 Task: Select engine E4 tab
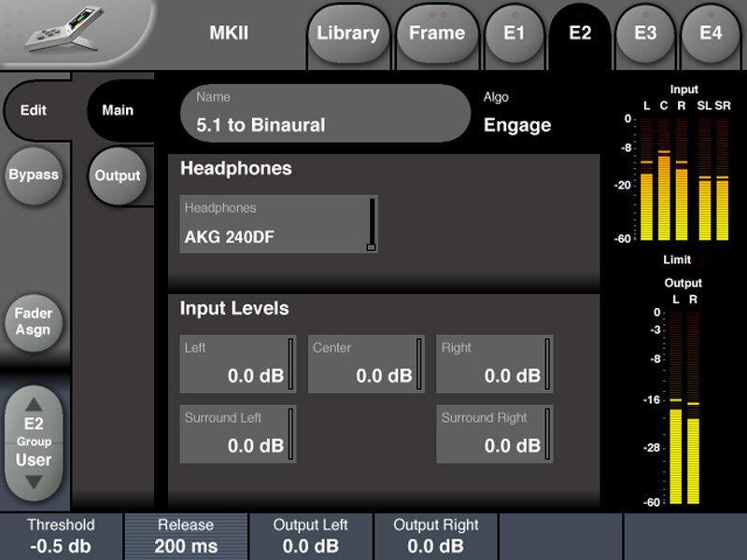(711, 34)
